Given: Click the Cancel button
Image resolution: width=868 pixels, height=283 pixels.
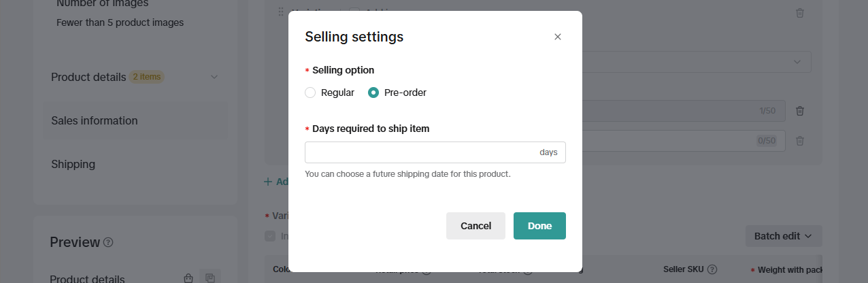Looking at the screenshot, I should (x=475, y=226).
